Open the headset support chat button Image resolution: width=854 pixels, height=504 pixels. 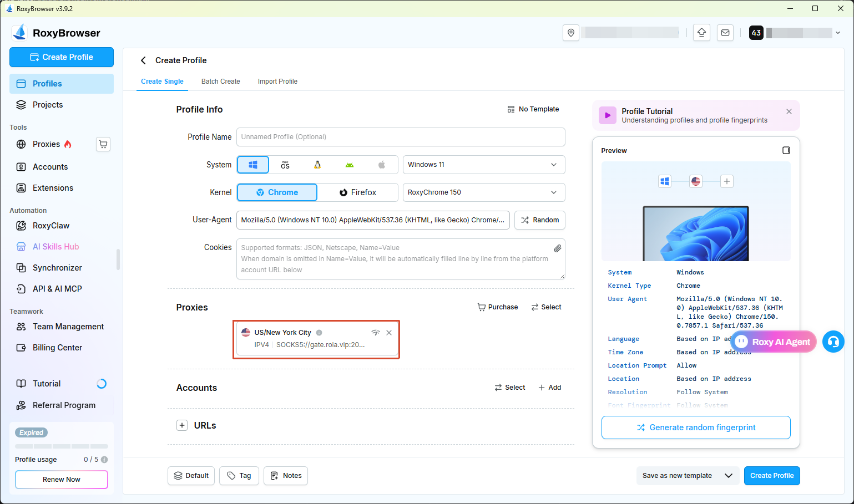pyautogui.click(x=833, y=342)
